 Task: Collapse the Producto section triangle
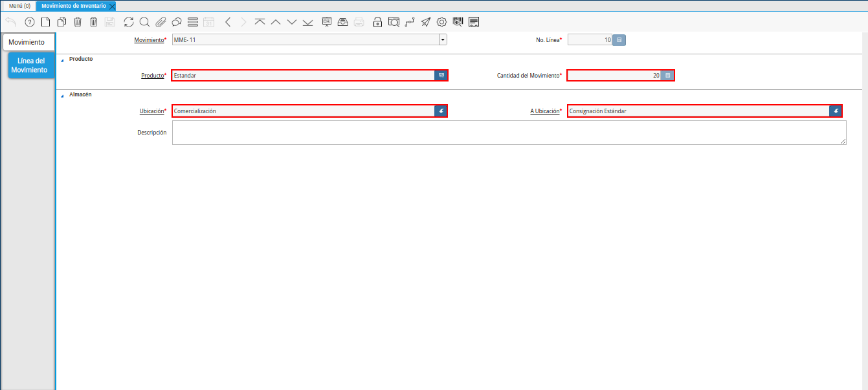62,60
